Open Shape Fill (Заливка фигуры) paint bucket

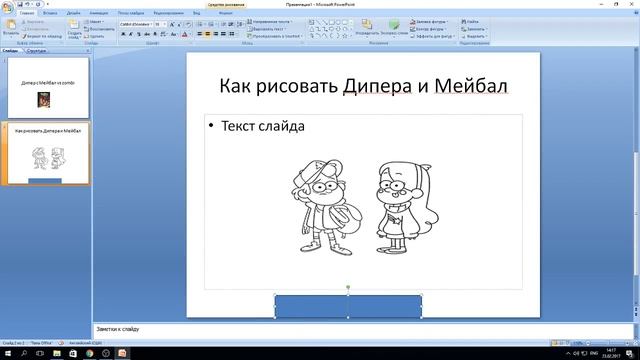(429, 22)
